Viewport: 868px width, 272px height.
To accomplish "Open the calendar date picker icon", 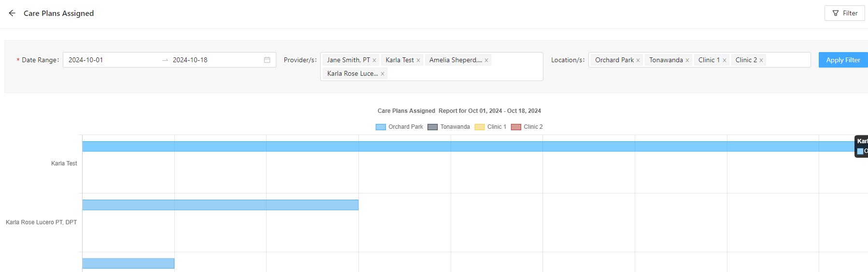I will 267,60.
